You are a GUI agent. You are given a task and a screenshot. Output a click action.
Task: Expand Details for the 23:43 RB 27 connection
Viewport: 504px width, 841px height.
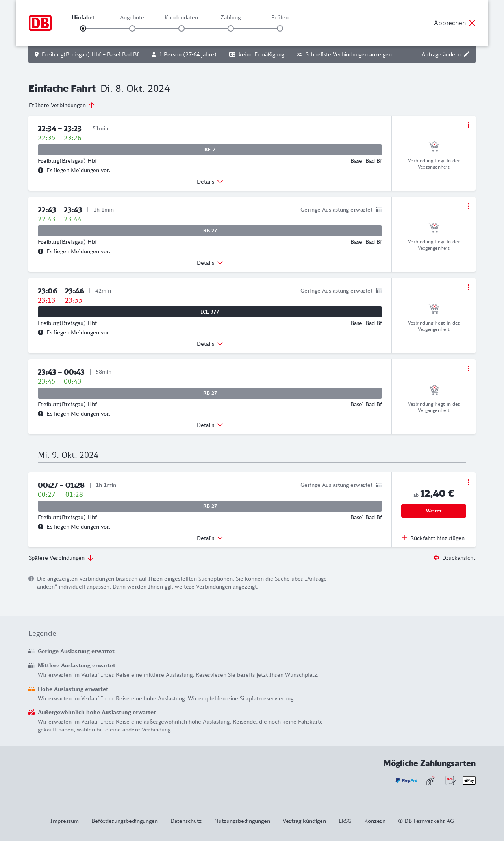(210, 425)
